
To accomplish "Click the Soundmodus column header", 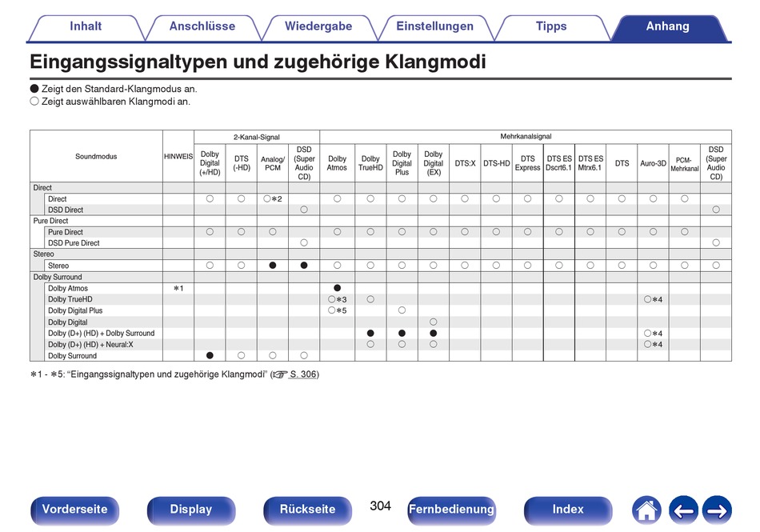I will coord(96,157).
